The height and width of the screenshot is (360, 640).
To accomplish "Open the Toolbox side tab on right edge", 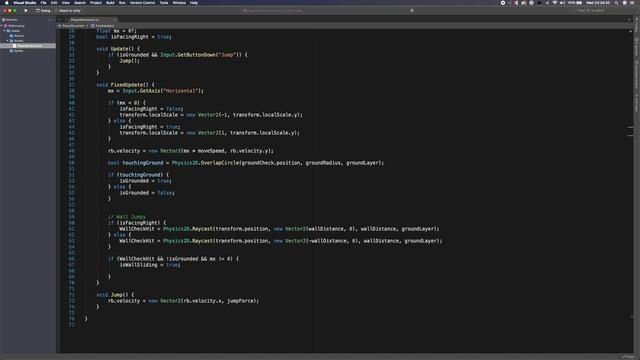I will pos(637,24).
